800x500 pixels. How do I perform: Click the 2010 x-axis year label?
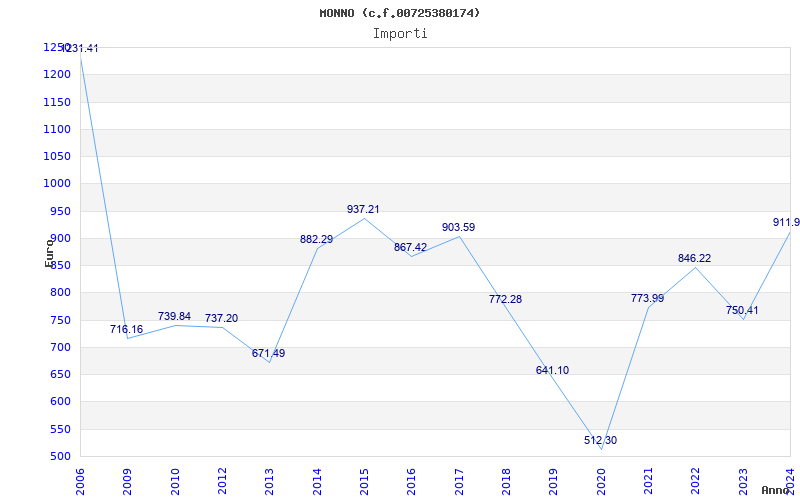pyautogui.click(x=175, y=481)
